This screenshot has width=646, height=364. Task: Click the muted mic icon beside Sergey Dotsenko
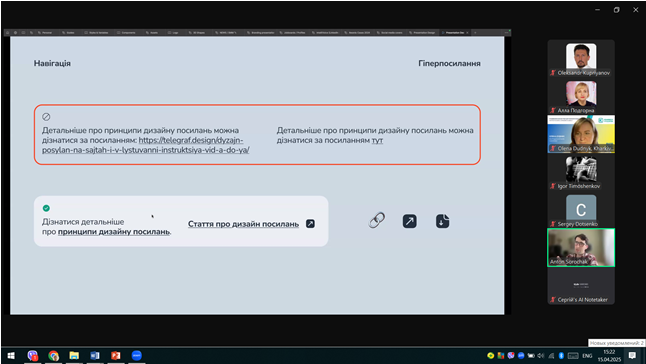[553, 224]
